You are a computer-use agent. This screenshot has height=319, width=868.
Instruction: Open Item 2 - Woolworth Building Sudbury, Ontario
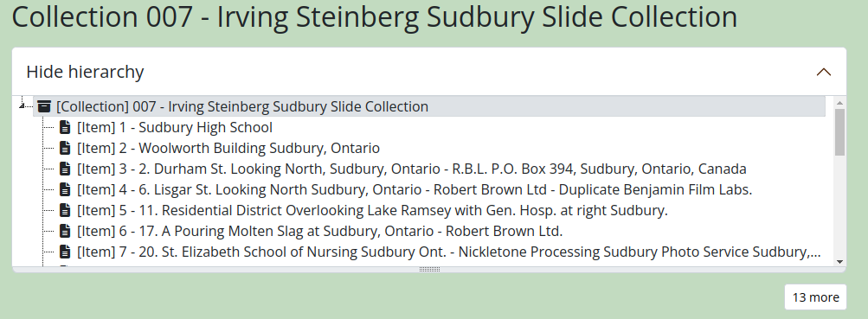pos(228,148)
